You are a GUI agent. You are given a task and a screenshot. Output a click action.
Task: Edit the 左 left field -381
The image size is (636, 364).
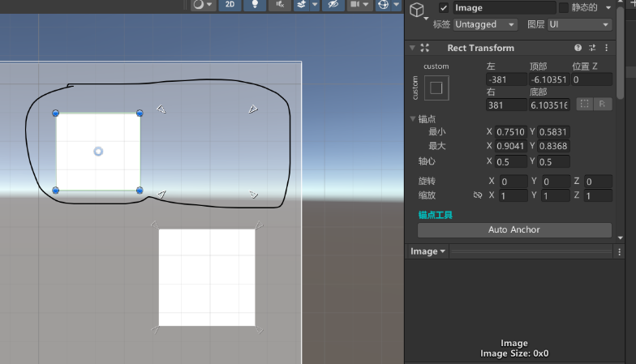click(x=506, y=79)
